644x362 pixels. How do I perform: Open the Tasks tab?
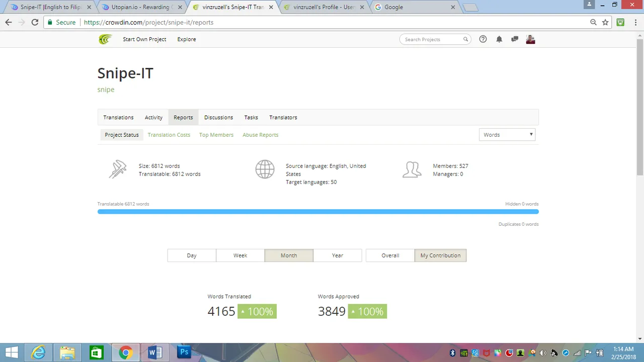251,117
